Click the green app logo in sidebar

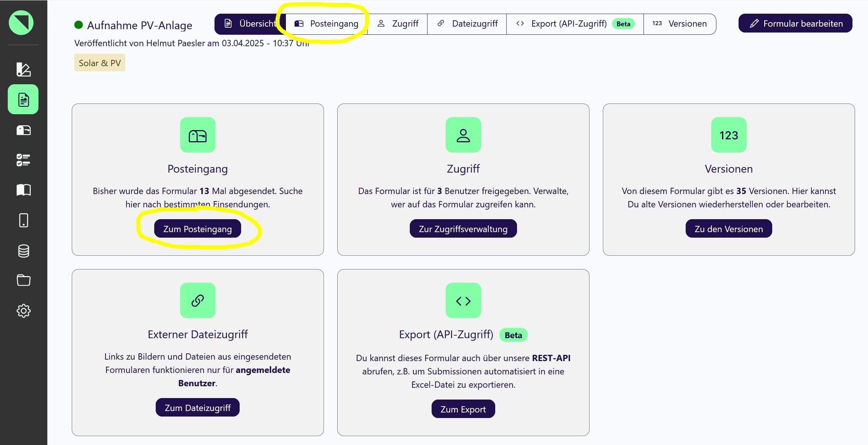click(21, 23)
